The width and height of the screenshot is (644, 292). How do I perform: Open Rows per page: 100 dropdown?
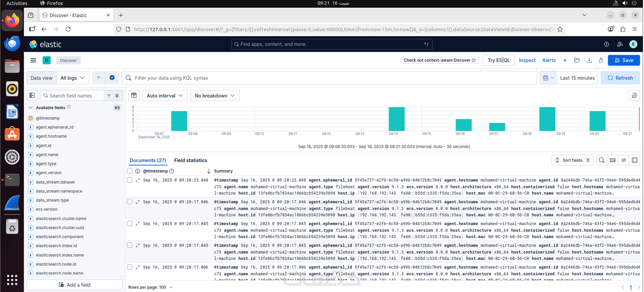point(151,287)
